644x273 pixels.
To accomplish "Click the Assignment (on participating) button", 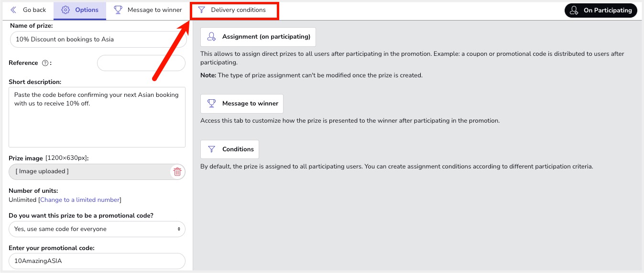I will point(258,37).
